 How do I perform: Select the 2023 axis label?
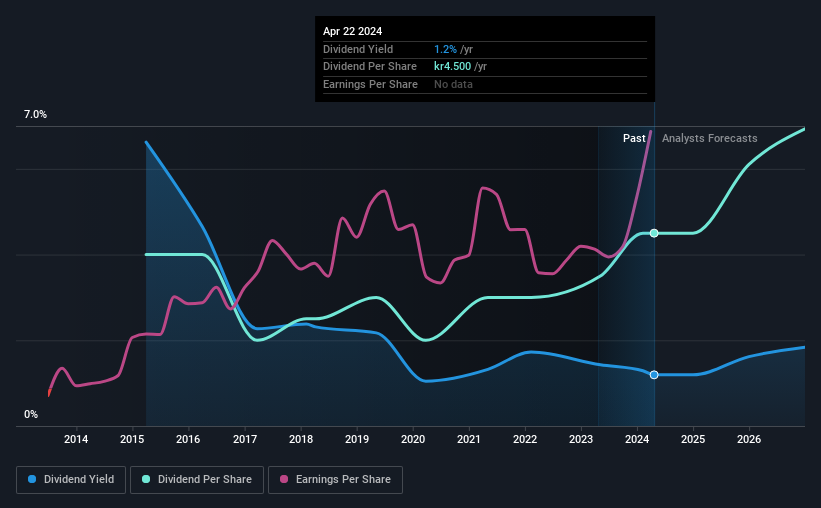581,439
